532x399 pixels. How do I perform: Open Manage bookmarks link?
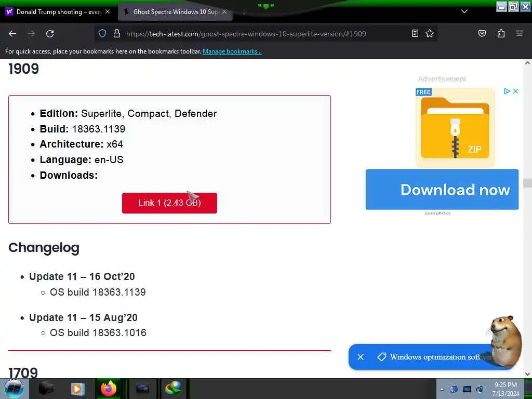pyautogui.click(x=232, y=51)
